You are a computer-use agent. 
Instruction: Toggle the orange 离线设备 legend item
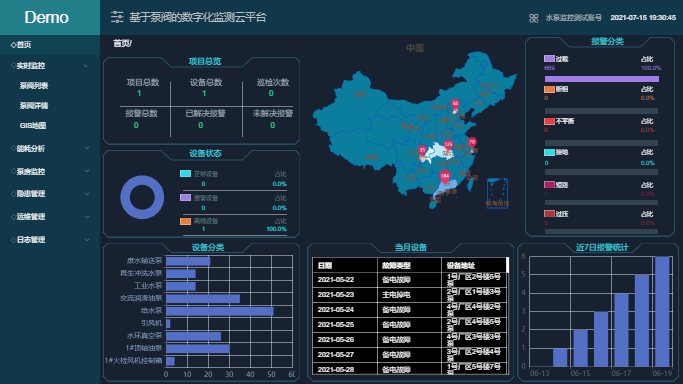[199, 221]
